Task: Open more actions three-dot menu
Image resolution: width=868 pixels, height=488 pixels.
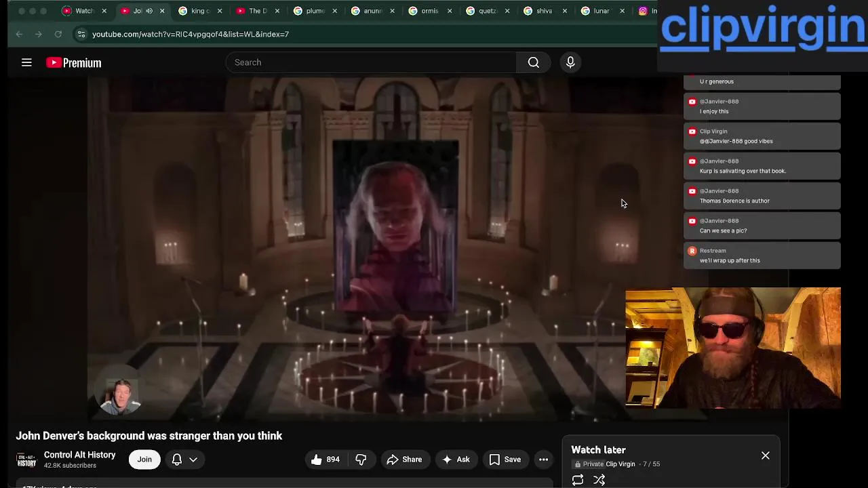Action: (543, 460)
